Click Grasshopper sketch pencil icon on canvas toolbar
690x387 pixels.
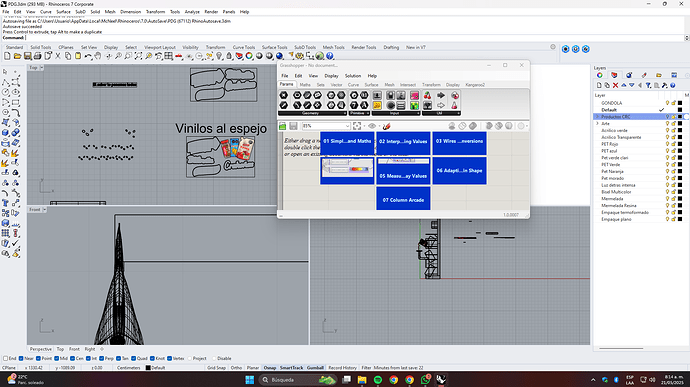(386, 126)
